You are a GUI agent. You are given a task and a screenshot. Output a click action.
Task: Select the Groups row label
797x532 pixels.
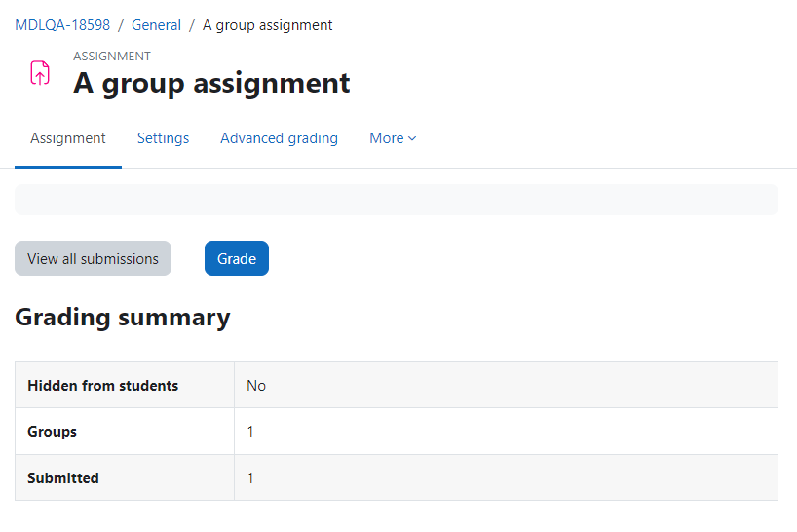click(52, 432)
